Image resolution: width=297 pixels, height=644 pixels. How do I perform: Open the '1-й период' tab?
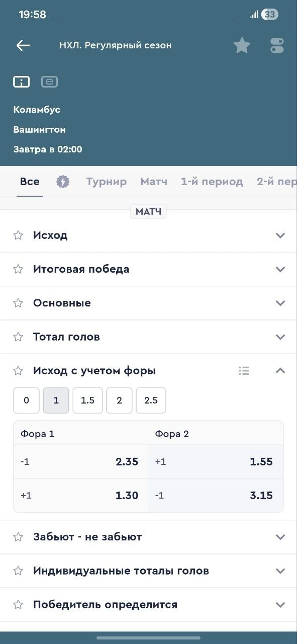tap(211, 181)
